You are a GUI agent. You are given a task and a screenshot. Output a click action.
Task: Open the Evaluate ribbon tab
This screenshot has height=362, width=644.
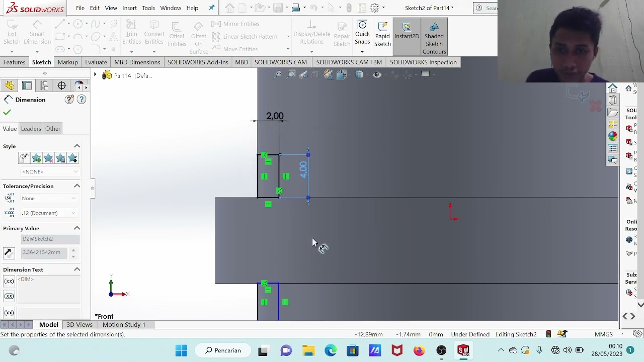[x=96, y=62]
